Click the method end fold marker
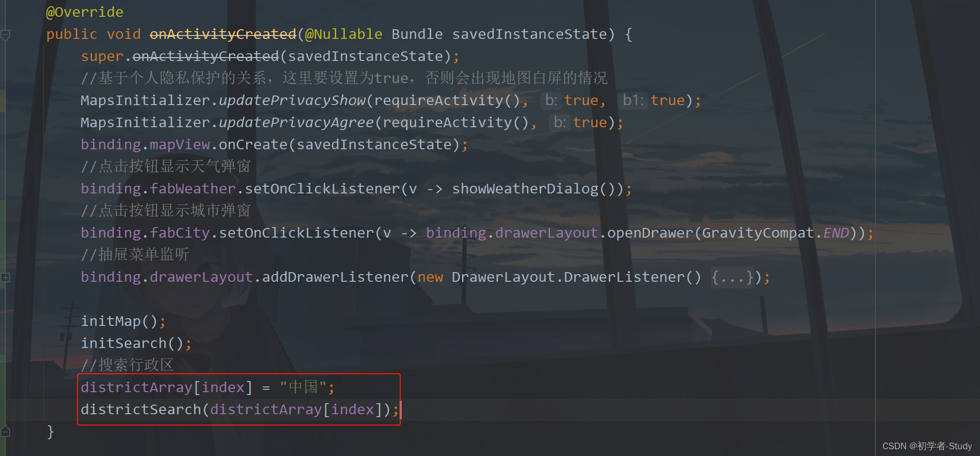This screenshot has width=980, height=456. (x=5, y=431)
